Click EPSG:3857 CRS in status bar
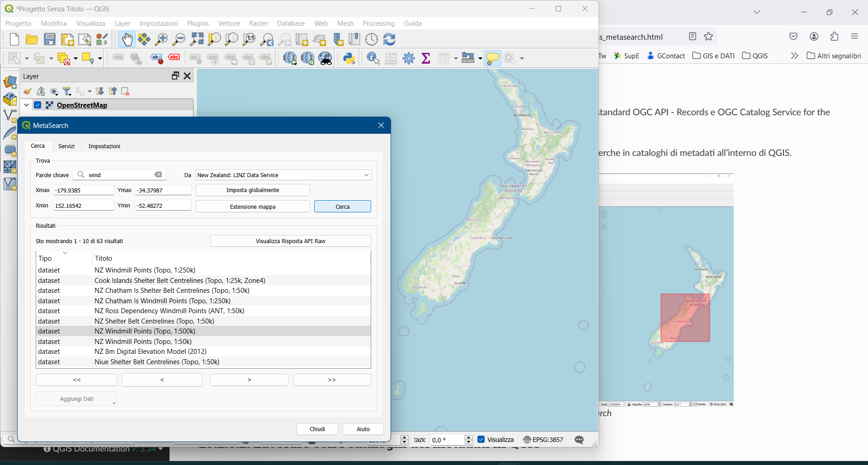Screen dimensions: 868x465 [x=543, y=440]
